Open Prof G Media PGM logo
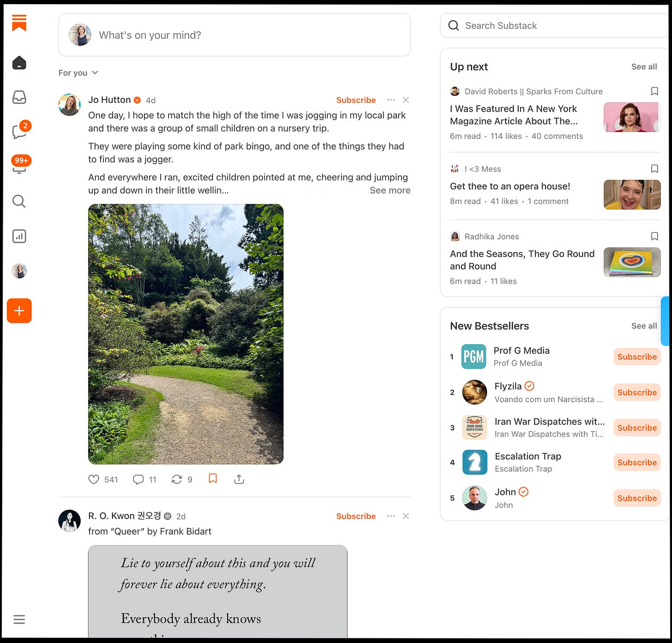672x643 pixels. pyautogui.click(x=474, y=357)
